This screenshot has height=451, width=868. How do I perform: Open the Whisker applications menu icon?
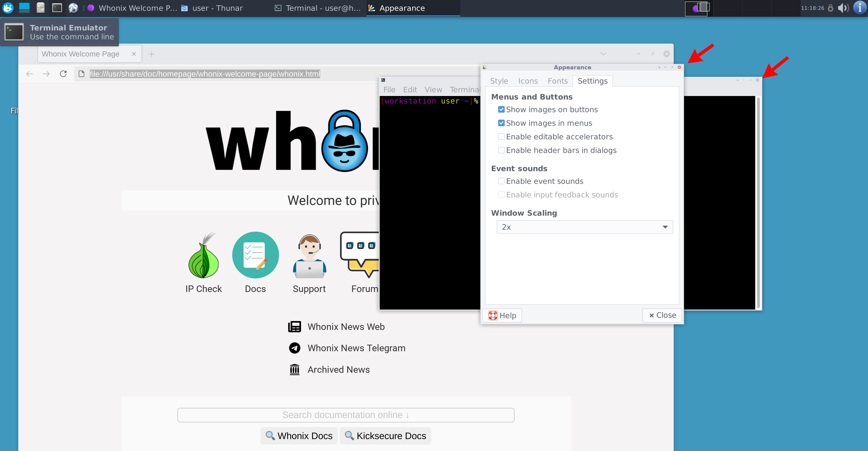tap(8, 8)
